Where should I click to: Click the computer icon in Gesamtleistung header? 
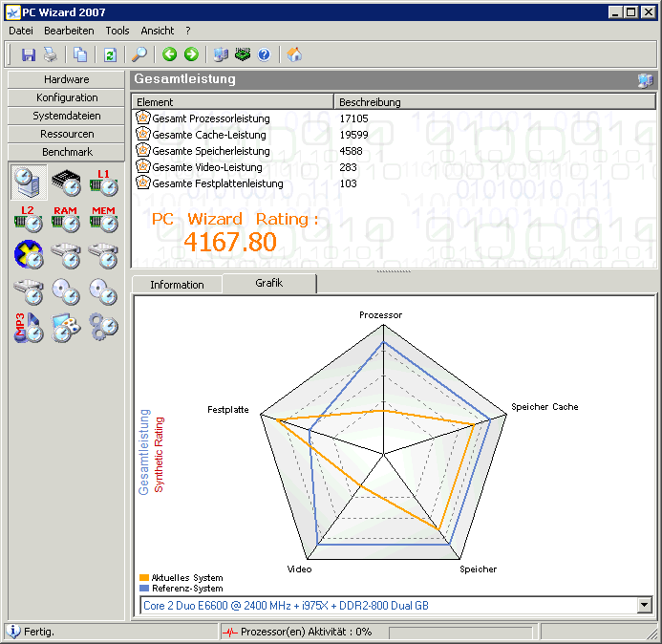coord(645,80)
